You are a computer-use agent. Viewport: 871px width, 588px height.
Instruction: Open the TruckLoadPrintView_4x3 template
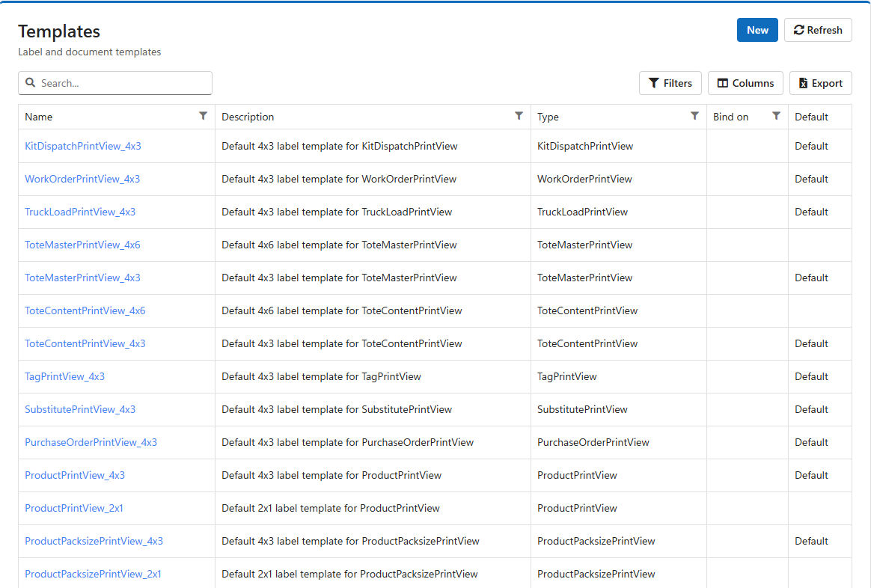pos(80,212)
